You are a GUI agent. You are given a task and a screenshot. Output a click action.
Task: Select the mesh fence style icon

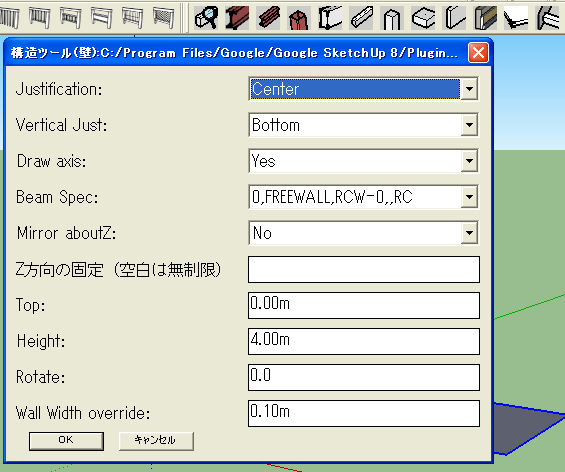coord(164,18)
